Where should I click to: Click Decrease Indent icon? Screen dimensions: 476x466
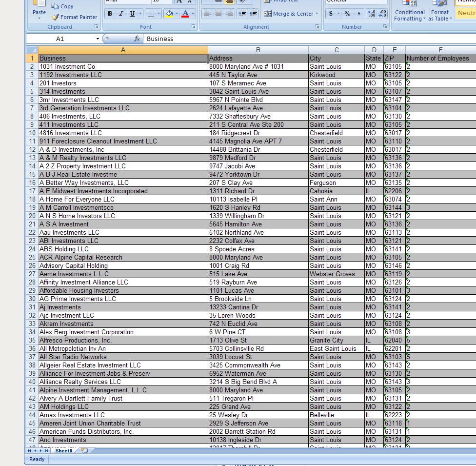tap(242, 14)
